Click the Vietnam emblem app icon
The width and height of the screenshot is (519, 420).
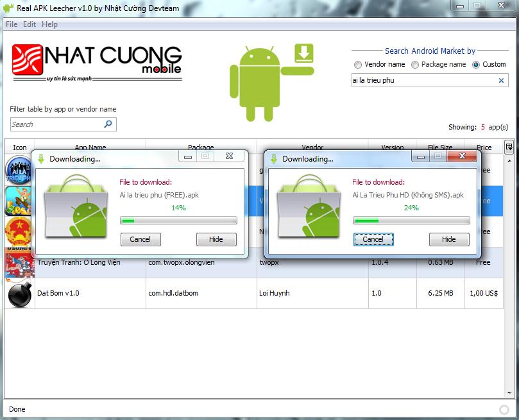pyautogui.click(x=17, y=231)
